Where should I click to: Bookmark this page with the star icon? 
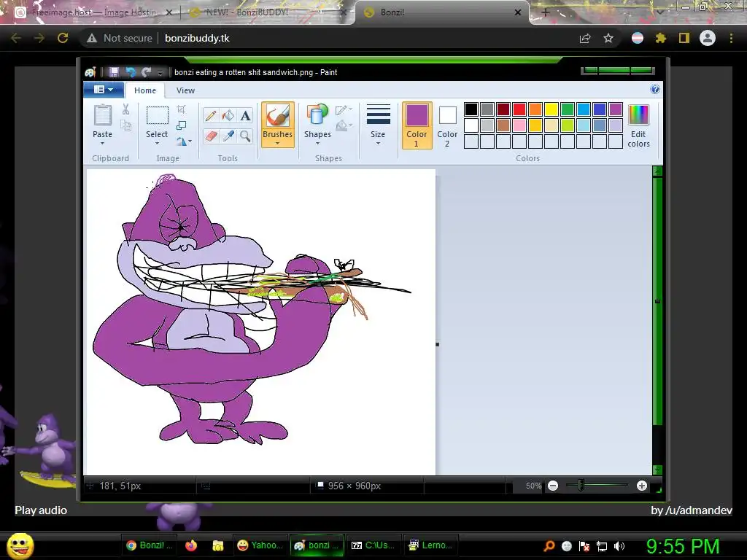point(608,38)
